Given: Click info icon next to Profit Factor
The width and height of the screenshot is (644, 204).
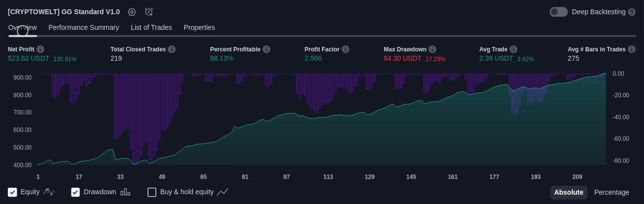Looking at the screenshot, I should click(x=346, y=49).
